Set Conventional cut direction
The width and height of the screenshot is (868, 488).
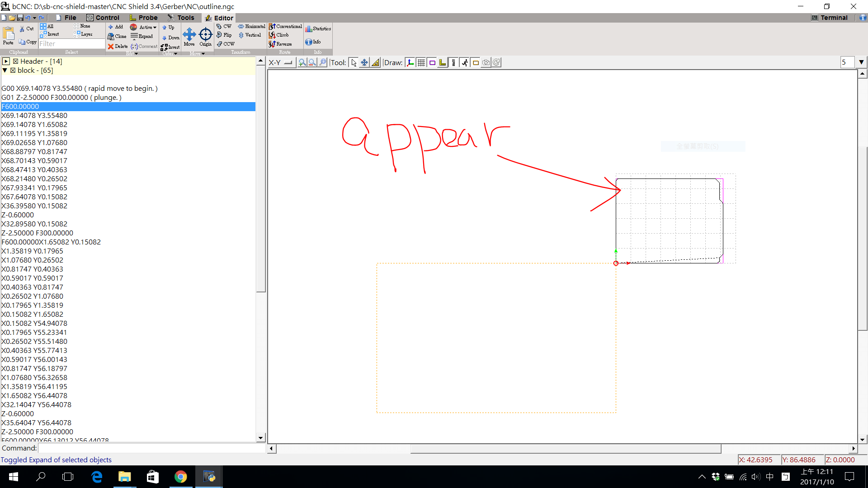coord(285,27)
